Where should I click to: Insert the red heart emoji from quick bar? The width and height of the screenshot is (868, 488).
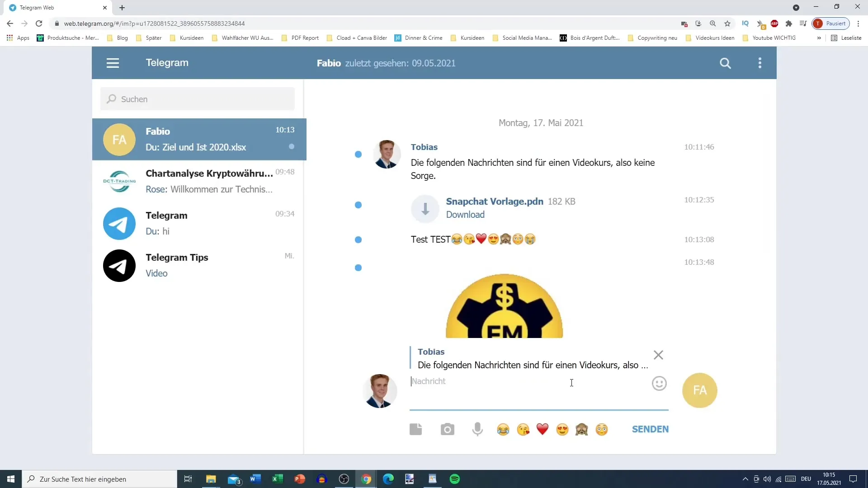(542, 429)
